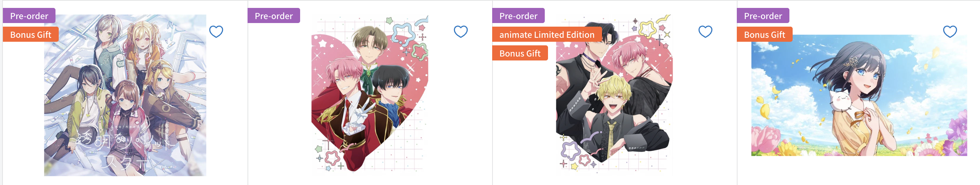Click heart icon on second product card
Screen dimensions: 980x185
click(461, 32)
